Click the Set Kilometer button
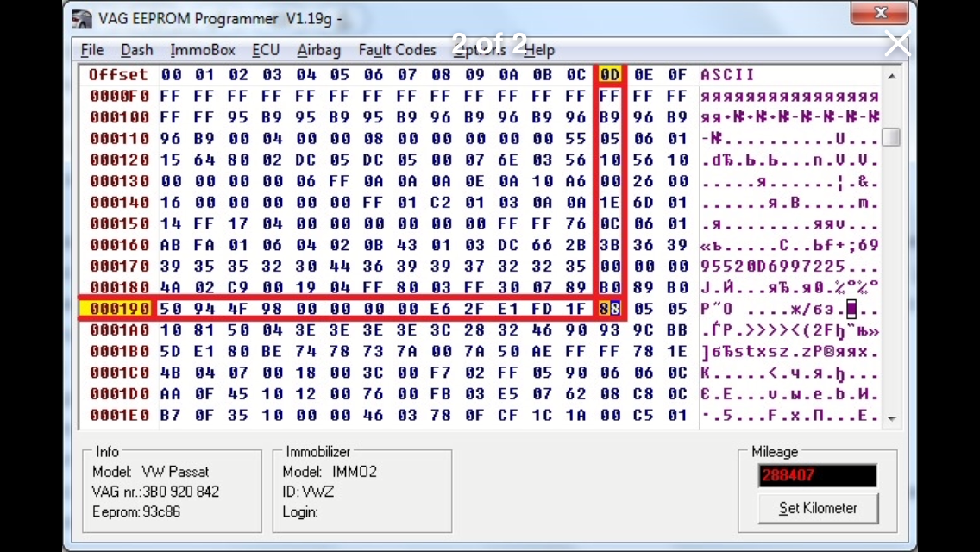This screenshot has height=552, width=980. click(818, 508)
